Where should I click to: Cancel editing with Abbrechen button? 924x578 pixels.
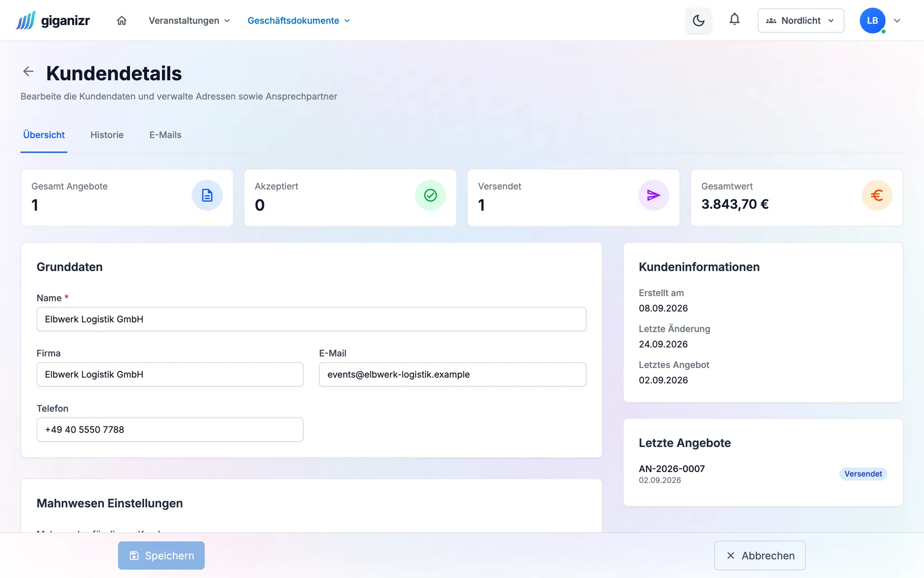coord(760,555)
